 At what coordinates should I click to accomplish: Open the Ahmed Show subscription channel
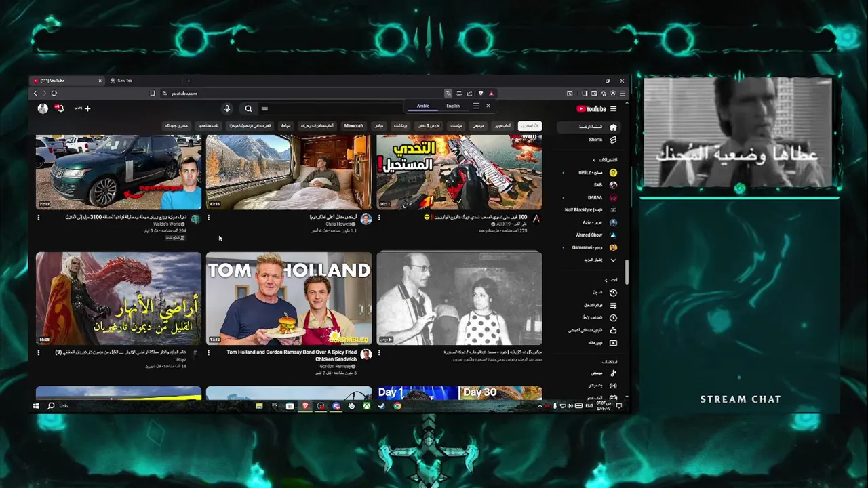[x=589, y=235]
